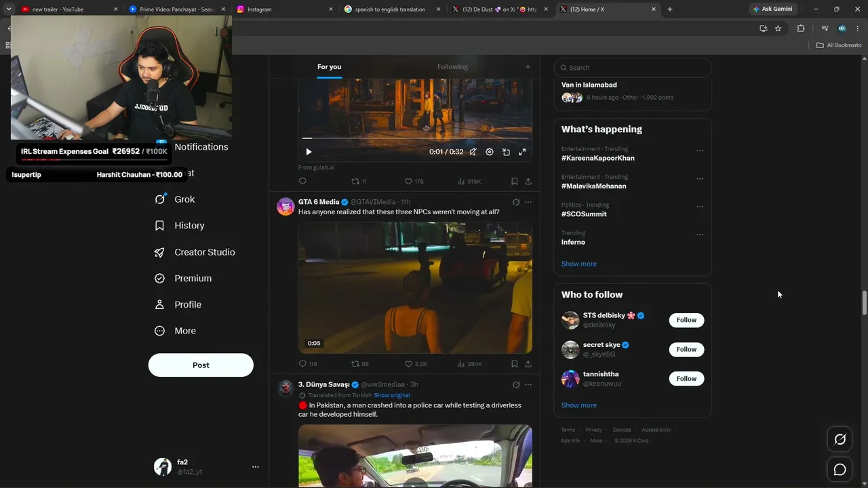This screenshot has height=488, width=868.
Task: View analytics of the gulab.ai video post
Action: [461, 181]
